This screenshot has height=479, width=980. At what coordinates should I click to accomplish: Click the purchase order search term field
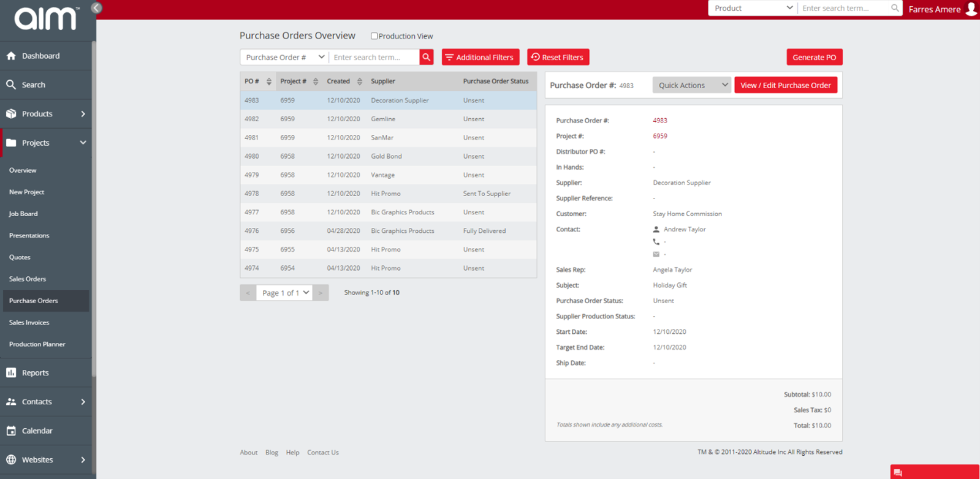click(x=374, y=57)
